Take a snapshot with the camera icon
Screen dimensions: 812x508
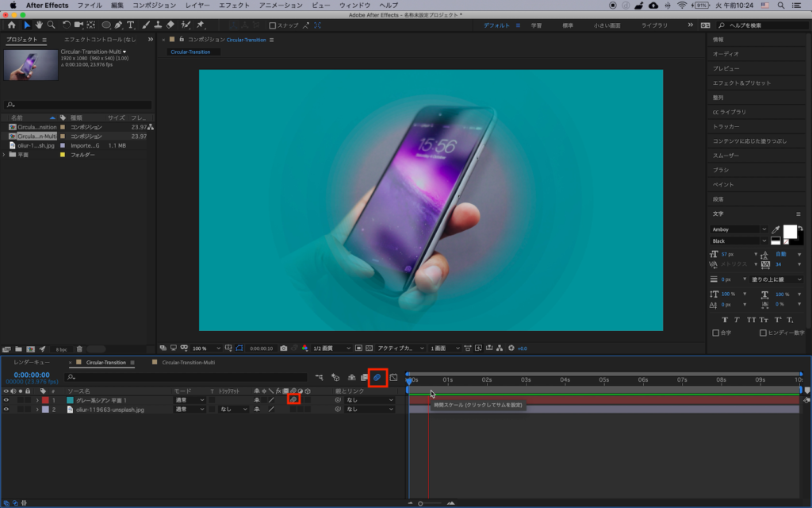[284, 348]
